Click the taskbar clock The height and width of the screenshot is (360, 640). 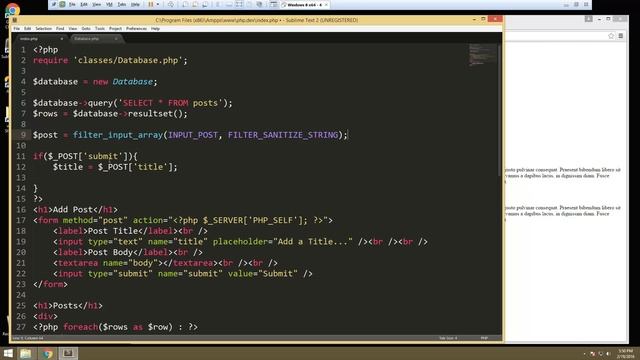coord(625,353)
